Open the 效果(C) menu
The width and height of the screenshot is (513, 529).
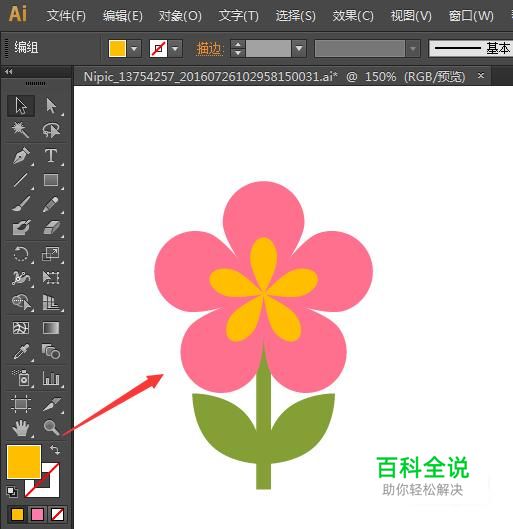353,16
